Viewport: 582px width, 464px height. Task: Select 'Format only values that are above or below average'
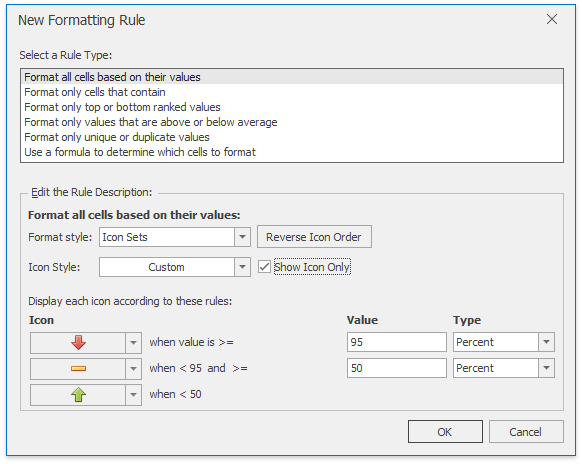(292, 122)
